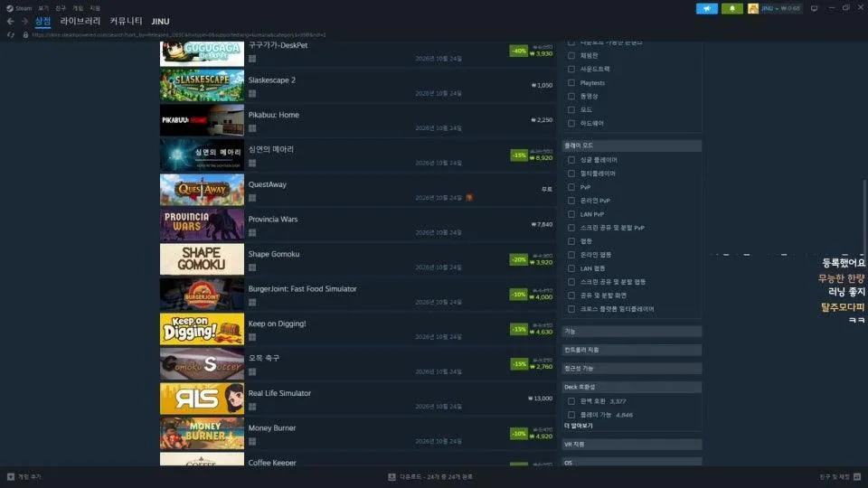Screen dimensions: 868x488
Task: Enter Big Picture mode via monitor icon
Action: click(814, 8)
